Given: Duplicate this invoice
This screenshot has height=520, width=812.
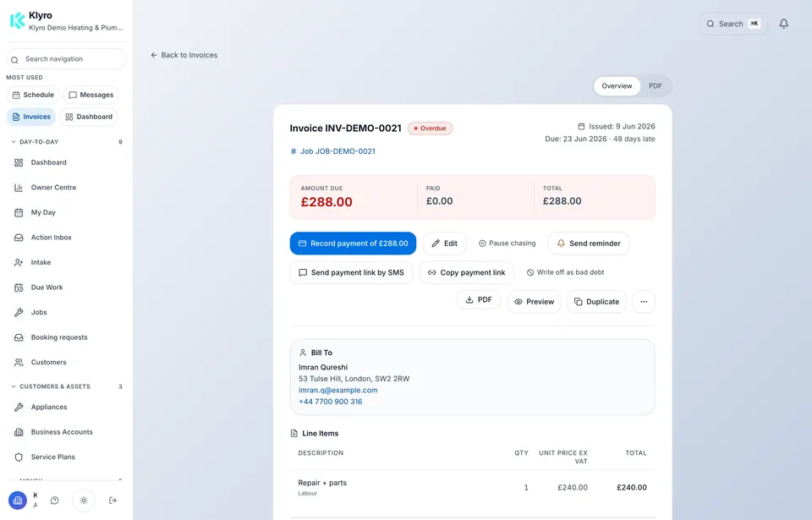Looking at the screenshot, I should (x=596, y=302).
